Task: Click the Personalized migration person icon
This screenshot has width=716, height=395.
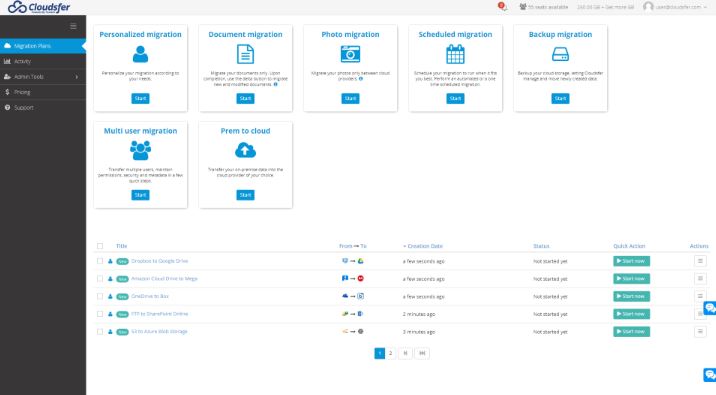Action: [x=140, y=54]
